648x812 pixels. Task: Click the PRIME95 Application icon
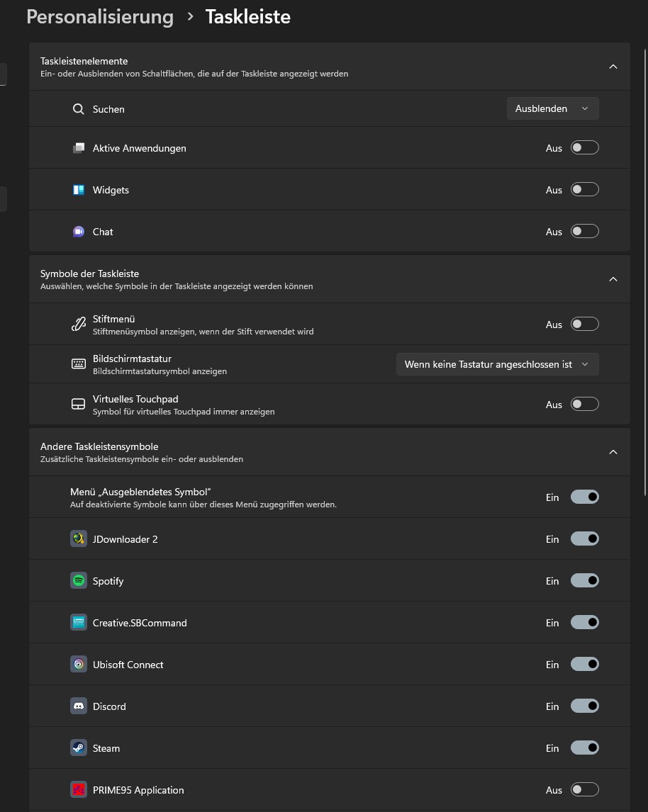pyautogui.click(x=79, y=790)
